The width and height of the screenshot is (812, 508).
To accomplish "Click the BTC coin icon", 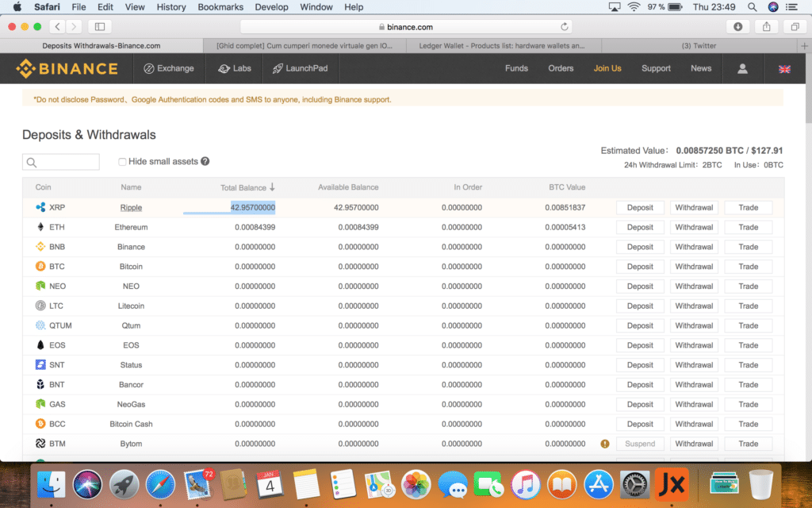I will pyautogui.click(x=40, y=267).
